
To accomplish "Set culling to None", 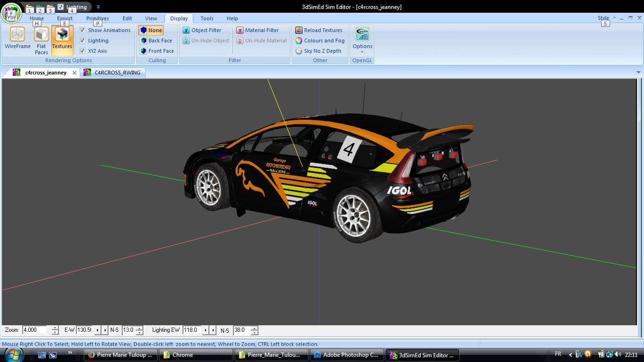I will tap(151, 30).
